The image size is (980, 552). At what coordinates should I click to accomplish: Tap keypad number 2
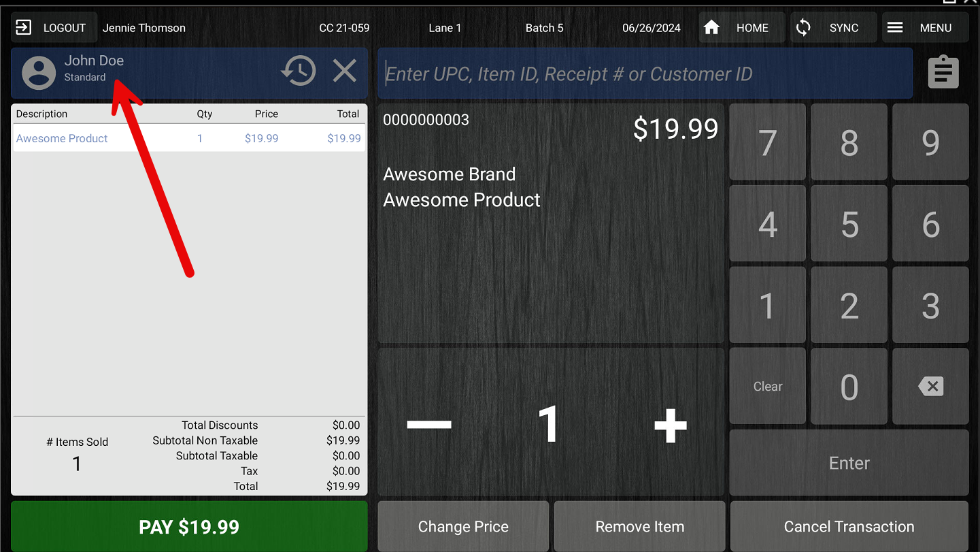[x=849, y=305]
